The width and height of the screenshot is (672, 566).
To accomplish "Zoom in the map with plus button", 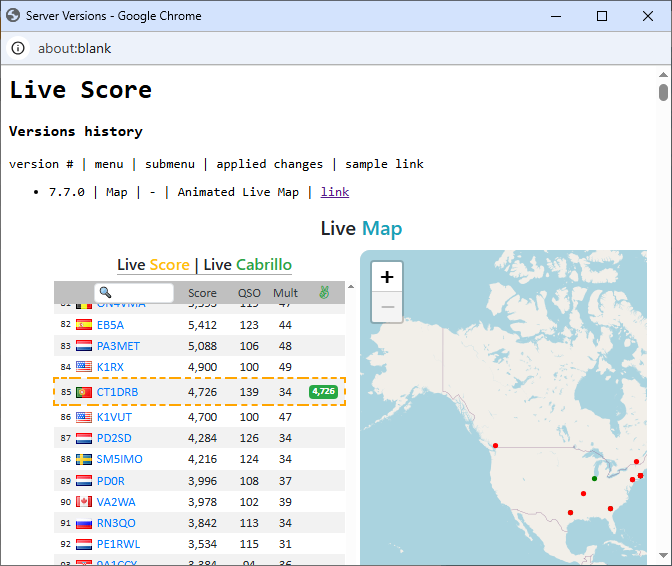I will [387, 277].
